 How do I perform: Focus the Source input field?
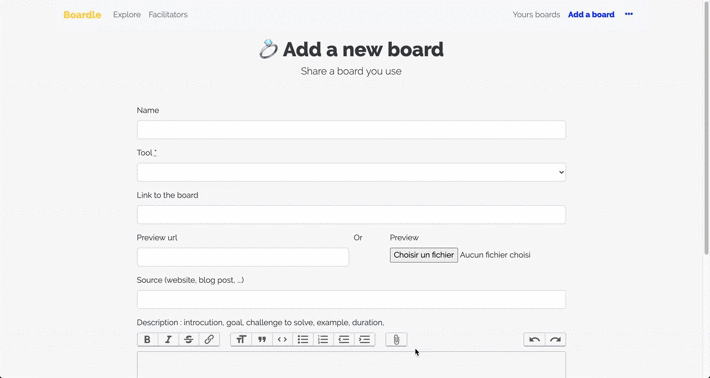(351, 300)
